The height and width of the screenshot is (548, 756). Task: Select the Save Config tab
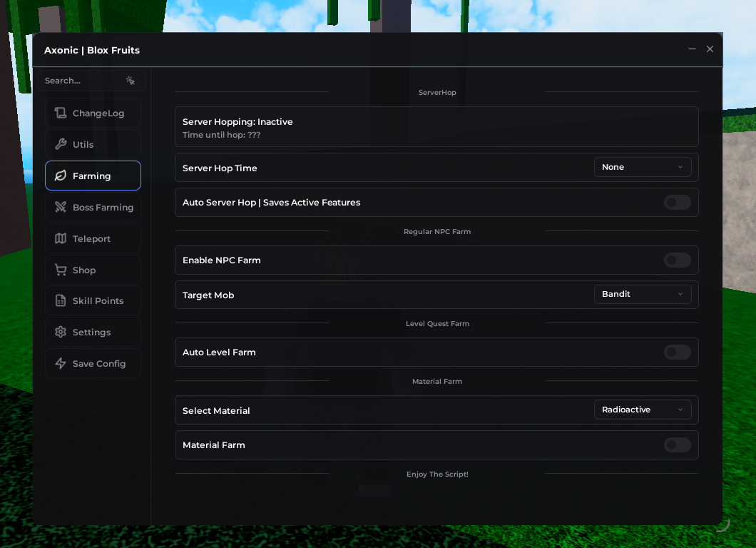93,363
